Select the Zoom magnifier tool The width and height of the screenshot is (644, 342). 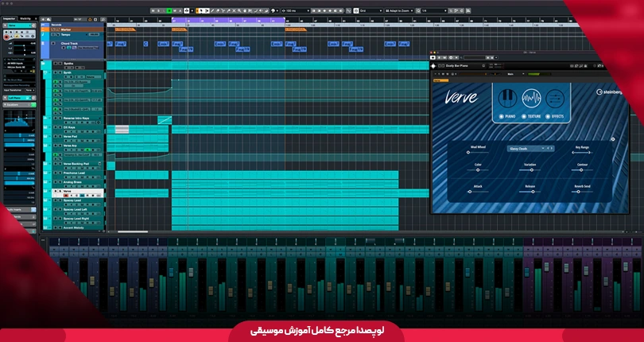tap(239, 10)
